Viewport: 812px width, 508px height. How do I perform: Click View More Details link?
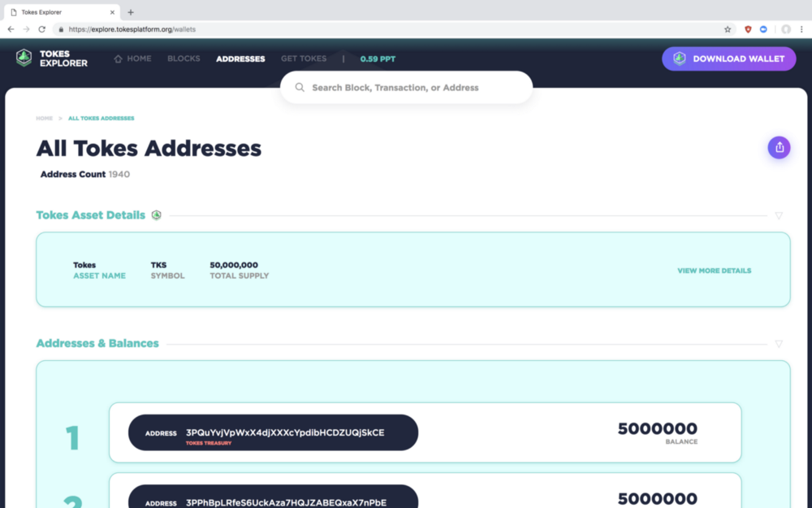point(714,271)
